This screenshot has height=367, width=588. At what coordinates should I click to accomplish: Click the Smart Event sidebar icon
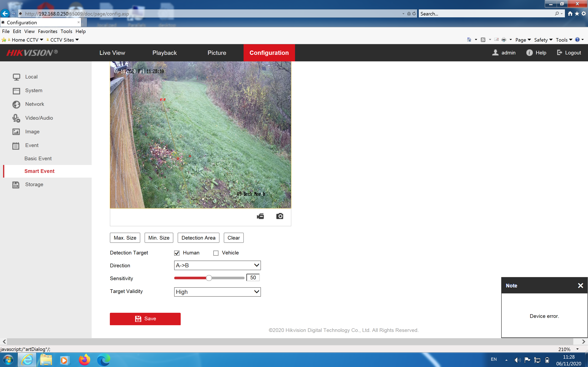coord(39,171)
